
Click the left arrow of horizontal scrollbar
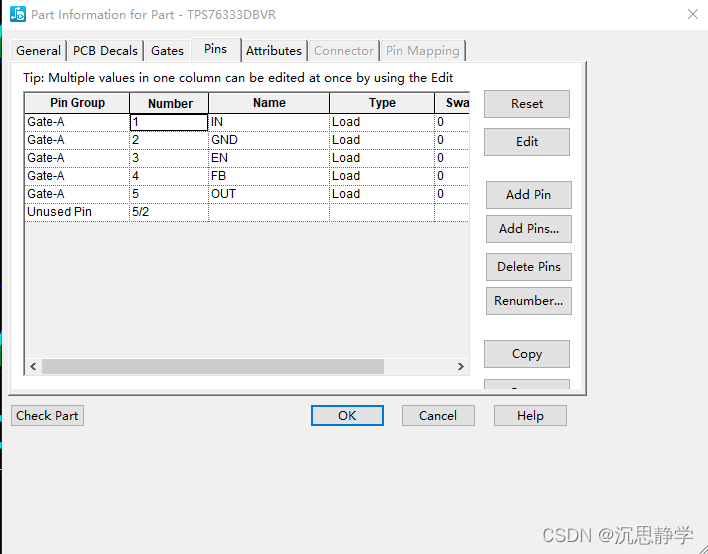click(33, 366)
